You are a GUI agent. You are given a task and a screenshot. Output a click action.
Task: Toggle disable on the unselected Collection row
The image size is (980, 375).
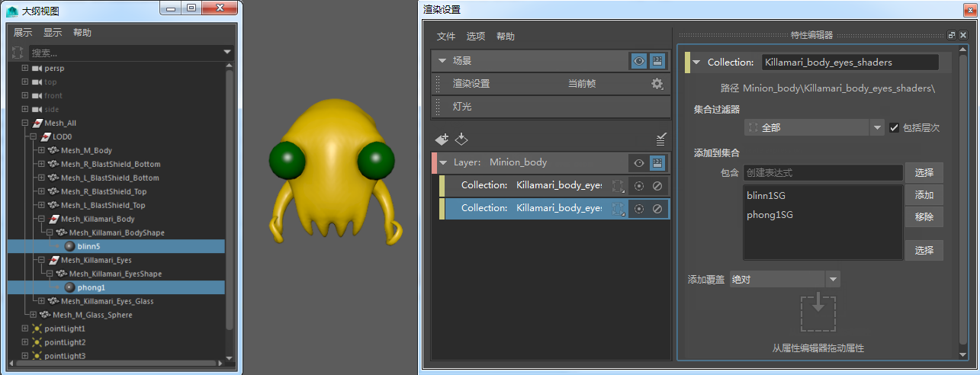click(x=657, y=185)
